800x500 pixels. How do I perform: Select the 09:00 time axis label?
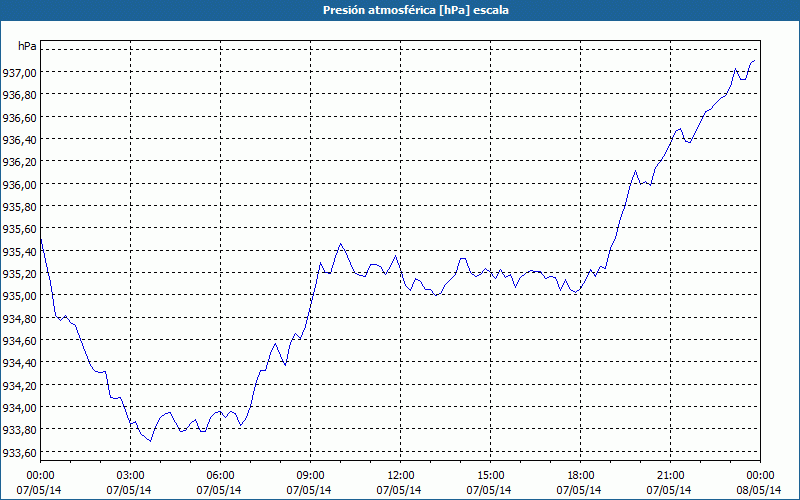pyautogui.click(x=311, y=476)
